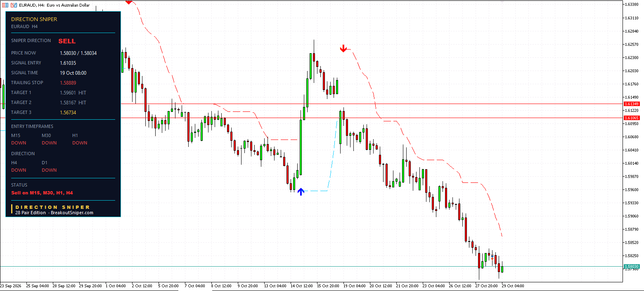Click Target 1 value 1.59601 HIT
Viewport: 644px width, 291px height.
coord(73,93)
